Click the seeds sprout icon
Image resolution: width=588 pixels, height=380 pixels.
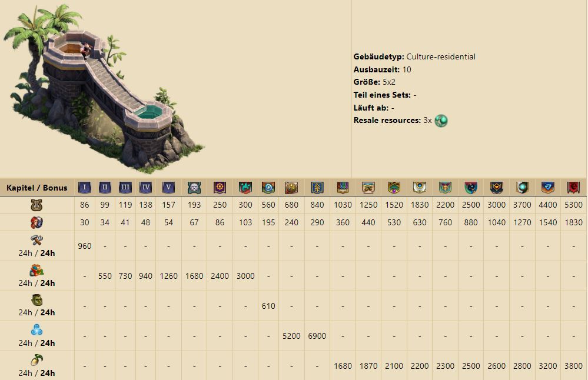pyautogui.click(x=37, y=360)
